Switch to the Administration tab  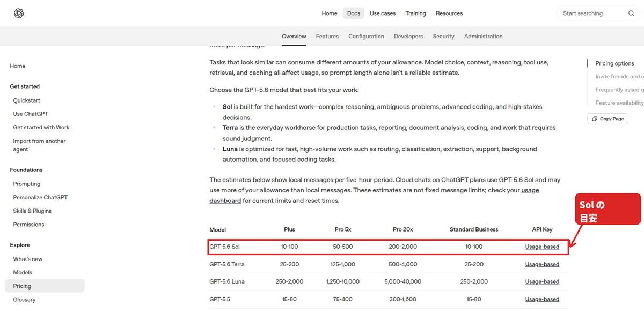tap(484, 37)
